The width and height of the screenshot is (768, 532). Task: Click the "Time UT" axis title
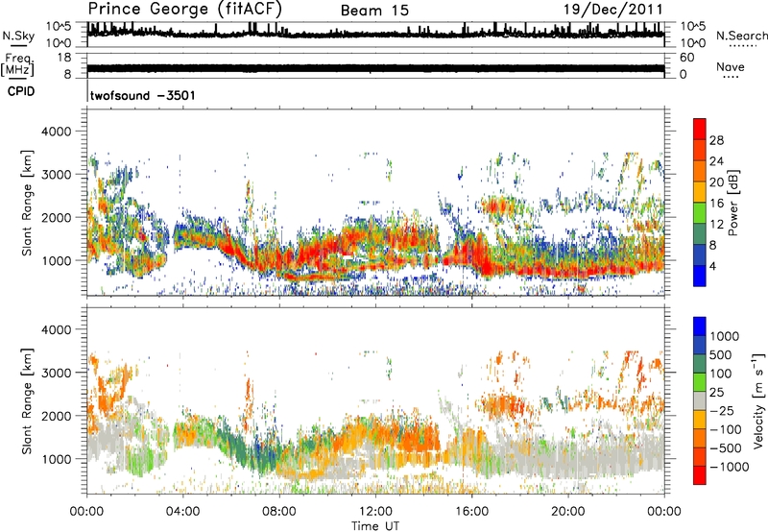[x=375, y=526]
